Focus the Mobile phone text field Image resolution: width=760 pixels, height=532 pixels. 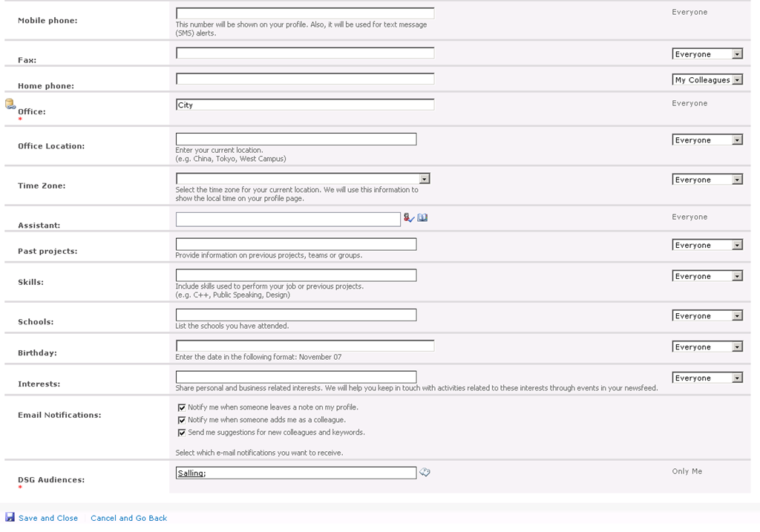click(x=304, y=13)
